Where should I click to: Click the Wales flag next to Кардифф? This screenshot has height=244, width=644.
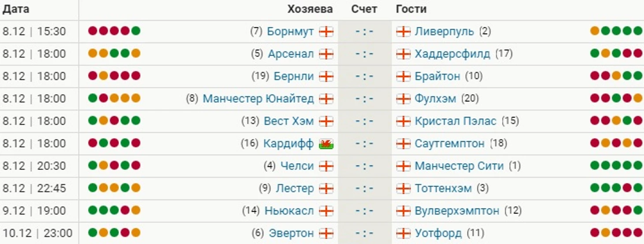pos(326,144)
